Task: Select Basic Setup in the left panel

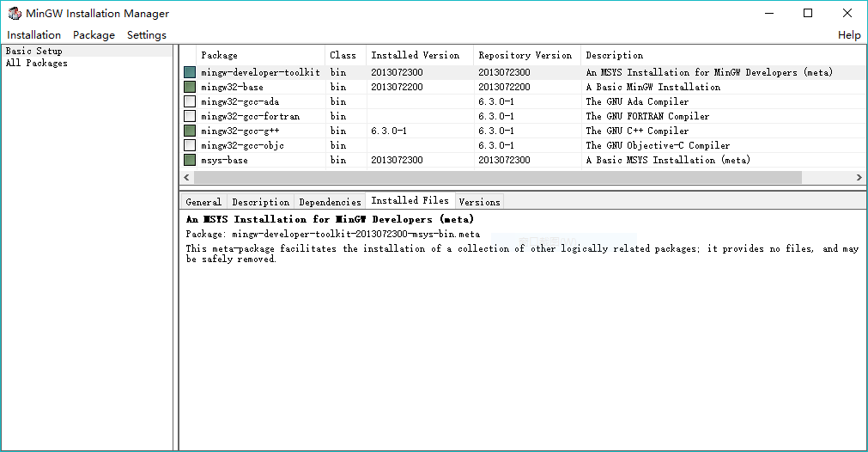Action: tap(33, 51)
